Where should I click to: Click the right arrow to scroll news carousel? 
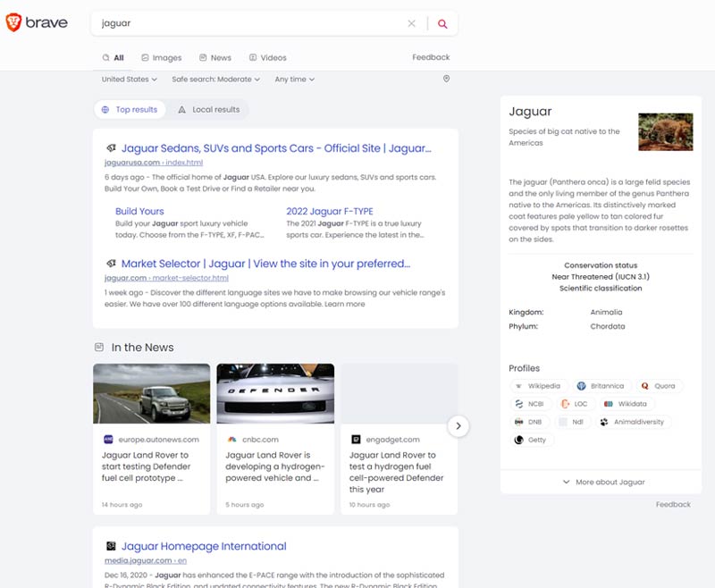[x=458, y=427]
